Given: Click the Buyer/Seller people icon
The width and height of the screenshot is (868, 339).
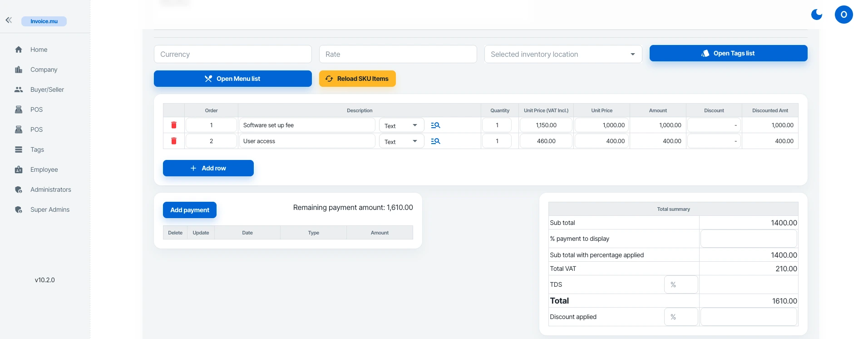Looking at the screenshot, I should (x=19, y=90).
